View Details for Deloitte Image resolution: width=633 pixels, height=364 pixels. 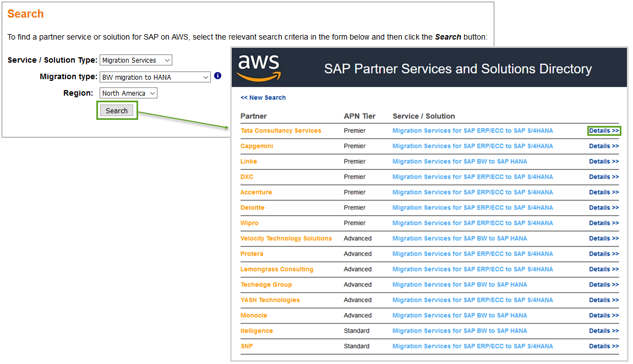604,208
